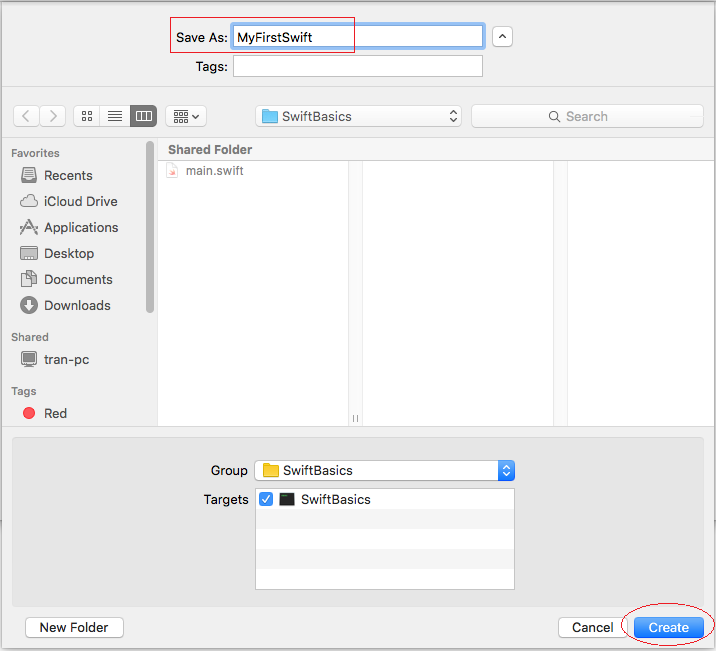
Task: Collapse the dialog with the chevron button
Action: [502, 37]
